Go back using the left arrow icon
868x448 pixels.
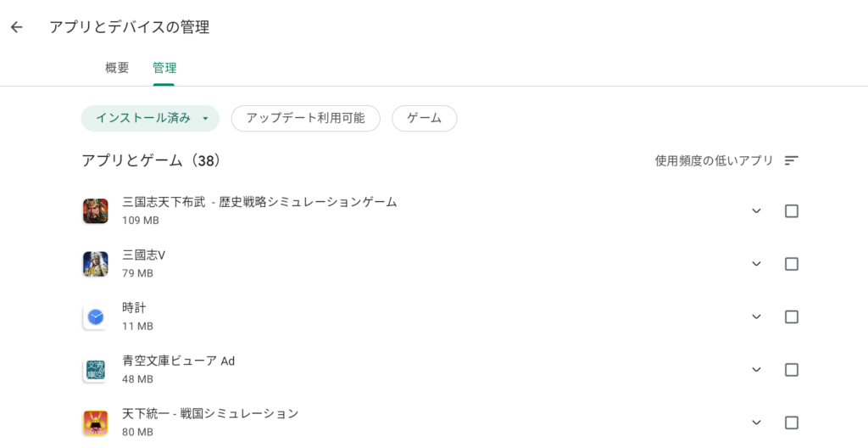coord(17,27)
